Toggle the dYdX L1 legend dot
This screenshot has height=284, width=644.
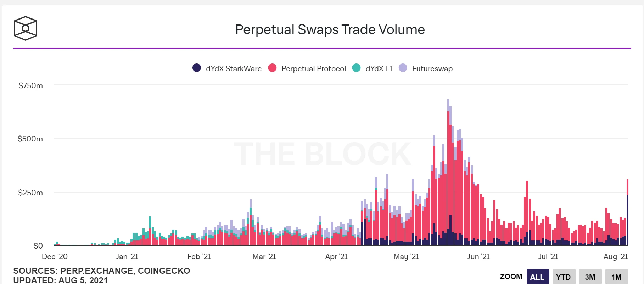pos(356,68)
